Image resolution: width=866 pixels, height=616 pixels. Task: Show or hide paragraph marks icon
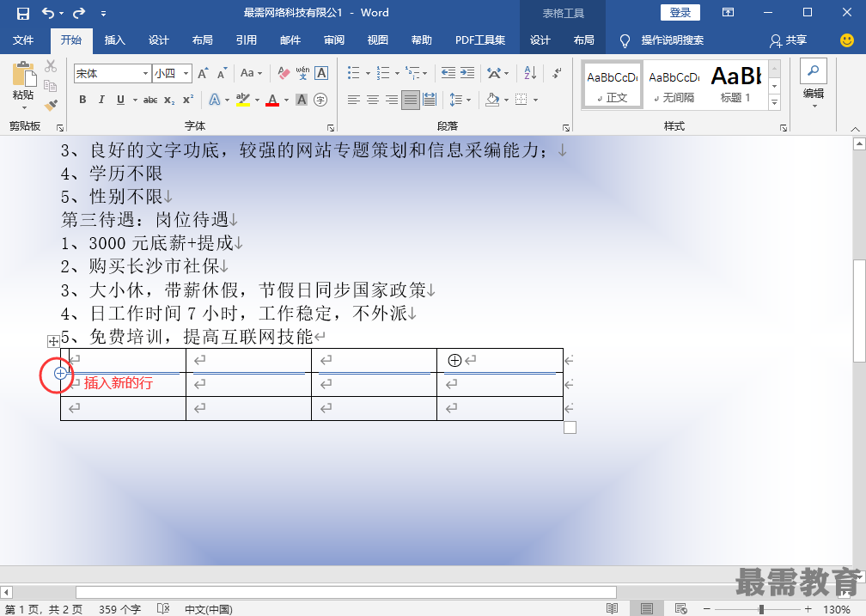557,73
